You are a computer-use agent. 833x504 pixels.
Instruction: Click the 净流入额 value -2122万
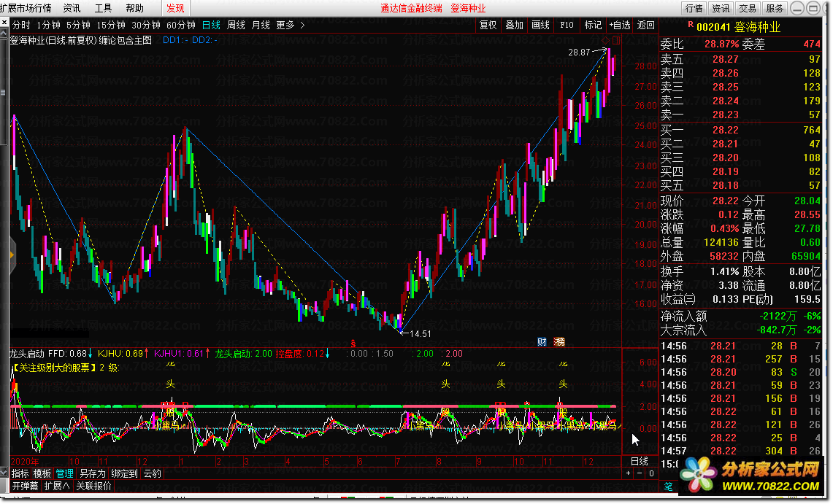tap(778, 317)
